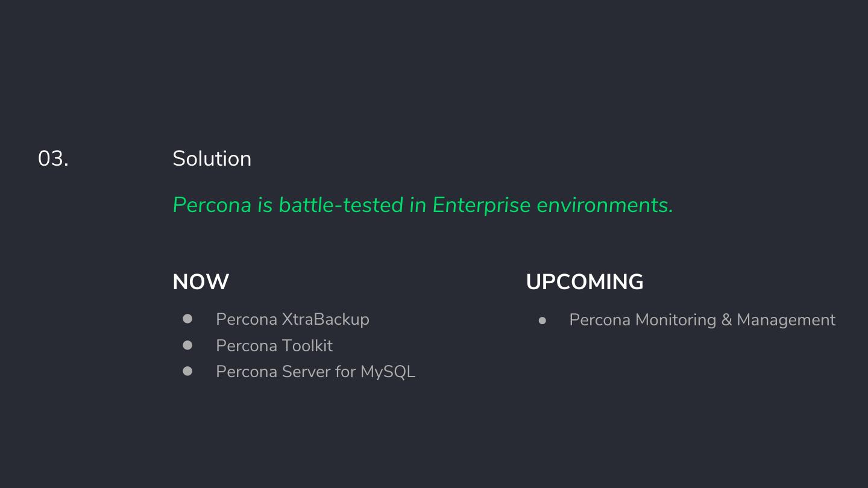Click the word "Management" under UPCOMING
This screenshot has width=868, height=488.
pos(786,320)
